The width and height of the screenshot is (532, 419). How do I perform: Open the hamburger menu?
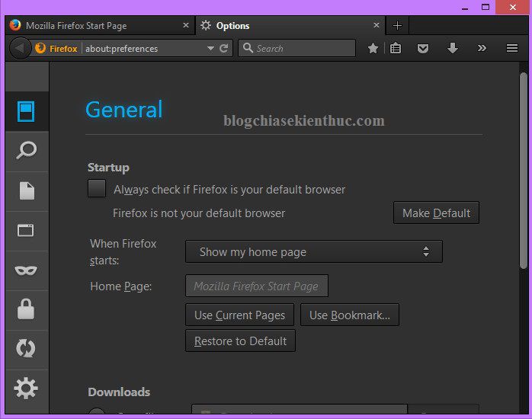(512, 48)
